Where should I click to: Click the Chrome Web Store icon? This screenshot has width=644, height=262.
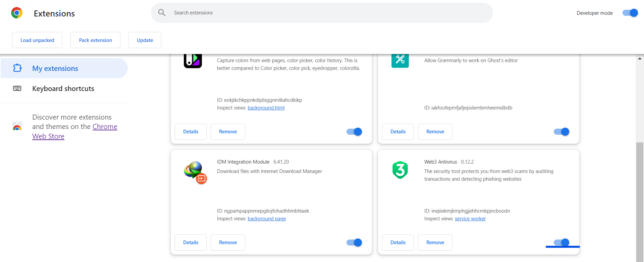tap(17, 127)
